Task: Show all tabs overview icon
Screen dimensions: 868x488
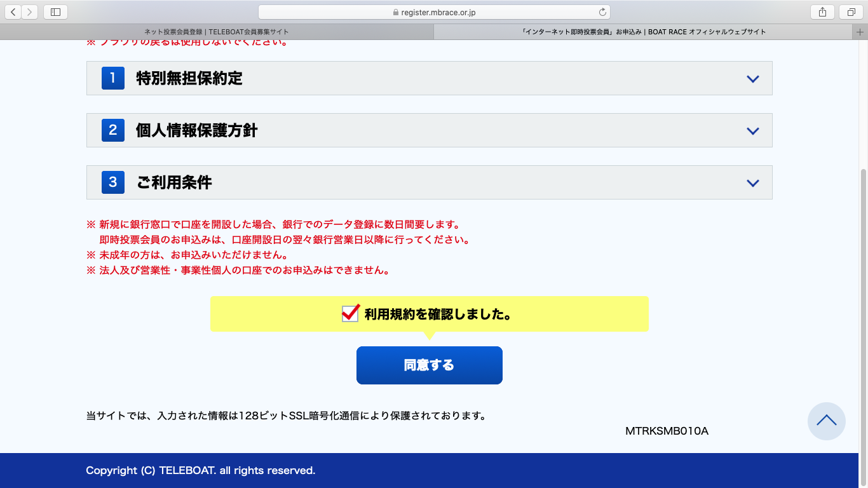Action: tap(851, 12)
